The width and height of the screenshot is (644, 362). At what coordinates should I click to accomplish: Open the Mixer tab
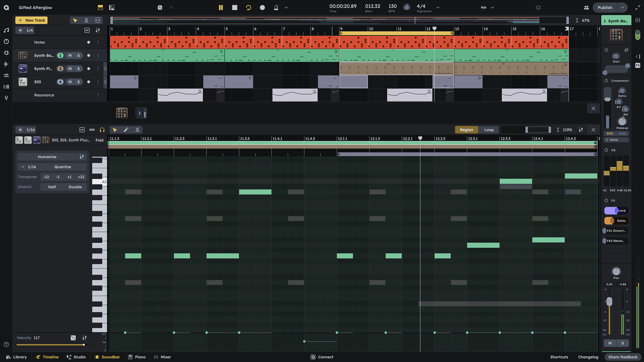(162, 357)
